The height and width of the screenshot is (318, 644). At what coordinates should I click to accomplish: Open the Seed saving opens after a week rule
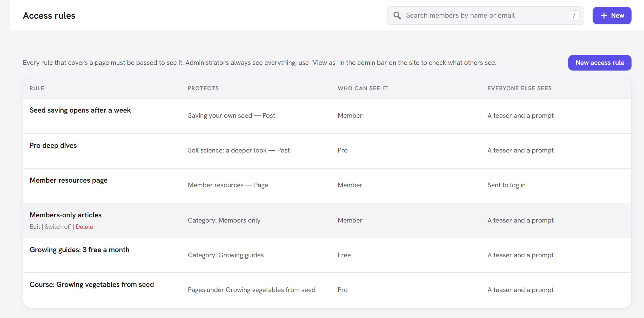click(x=80, y=110)
